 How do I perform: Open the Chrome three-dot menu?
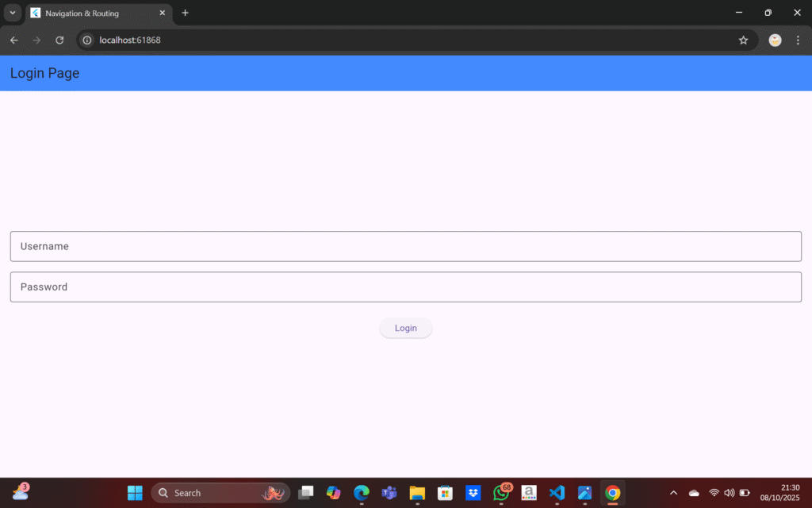[798, 40]
